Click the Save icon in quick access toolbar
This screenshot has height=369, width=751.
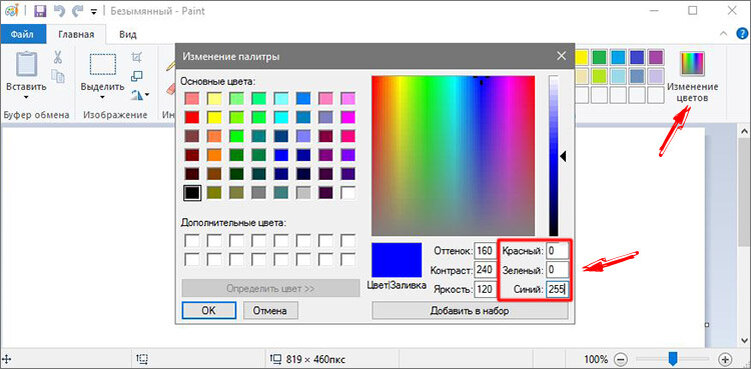click(x=40, y=11)
